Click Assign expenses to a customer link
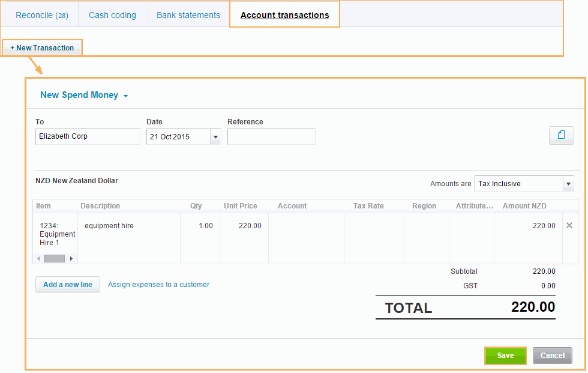The image size is (588, 373). [x=158, y=285]
